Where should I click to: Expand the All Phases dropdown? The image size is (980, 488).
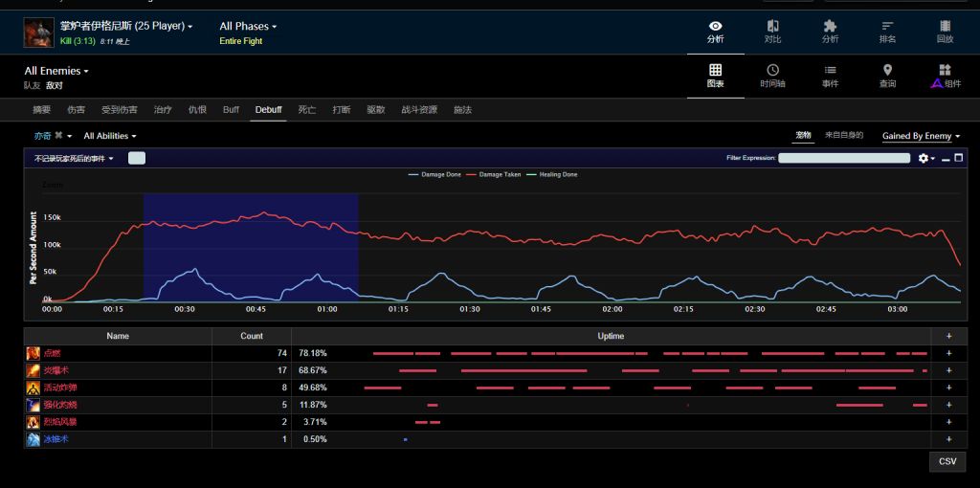pyautogui.click(x=248, y=26)
